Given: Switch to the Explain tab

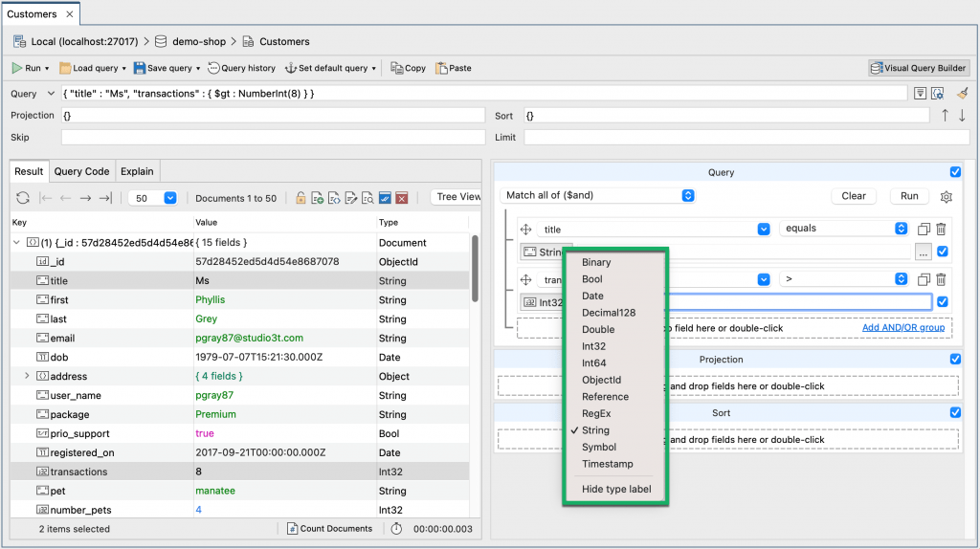Looking at the screenshot, I should 137,171.
